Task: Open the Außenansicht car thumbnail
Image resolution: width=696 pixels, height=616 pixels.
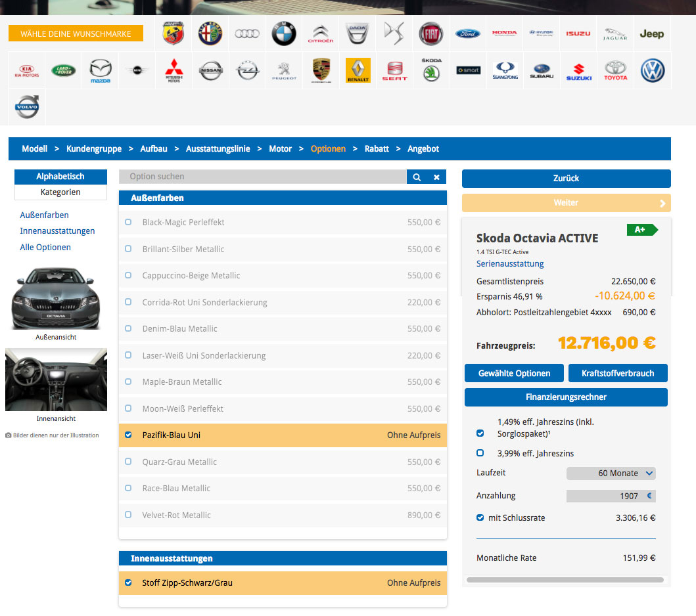Action: pyautogui.click(x=56, y=298)
